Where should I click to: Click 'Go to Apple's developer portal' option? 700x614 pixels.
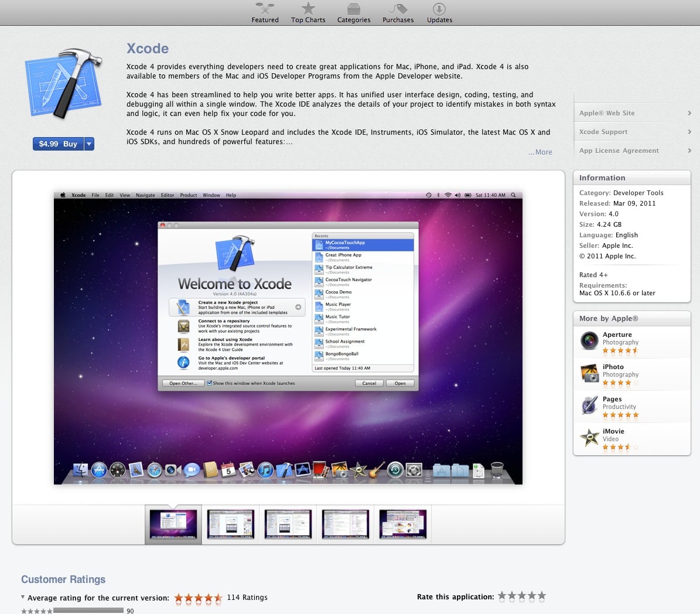tap(237, 363)
